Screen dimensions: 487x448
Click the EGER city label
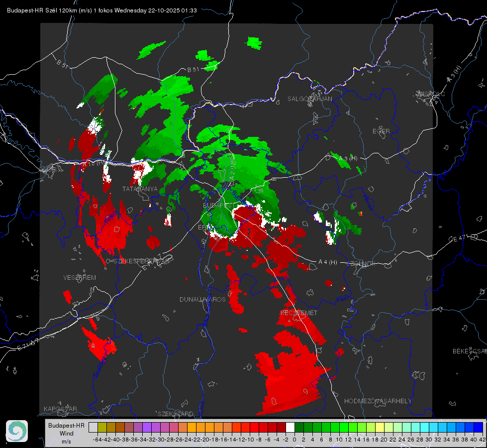tap(381, 131)
